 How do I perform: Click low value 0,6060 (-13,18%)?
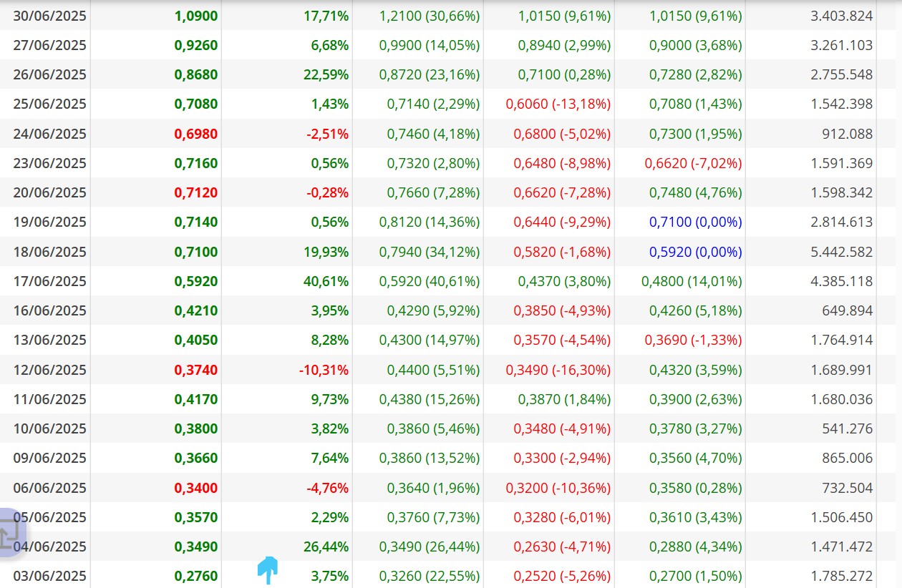point(558,104)
